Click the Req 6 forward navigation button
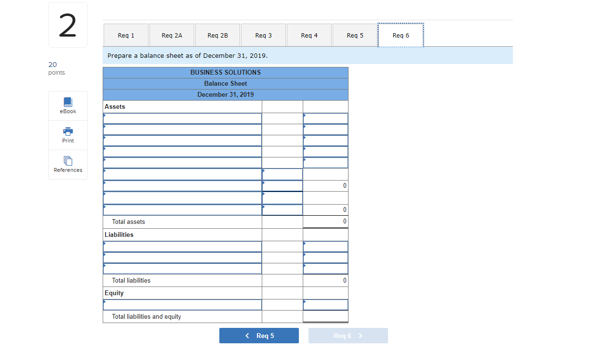The image size is (591, 364). pos(348,335)
